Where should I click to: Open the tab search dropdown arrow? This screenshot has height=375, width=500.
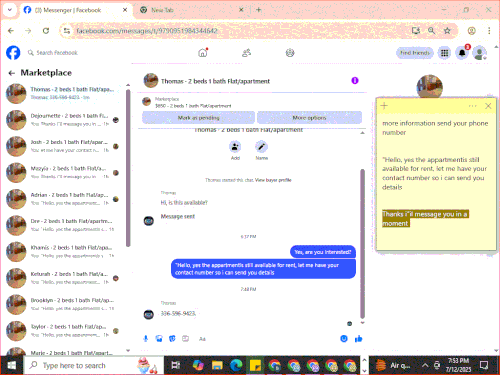click(10, 10)
